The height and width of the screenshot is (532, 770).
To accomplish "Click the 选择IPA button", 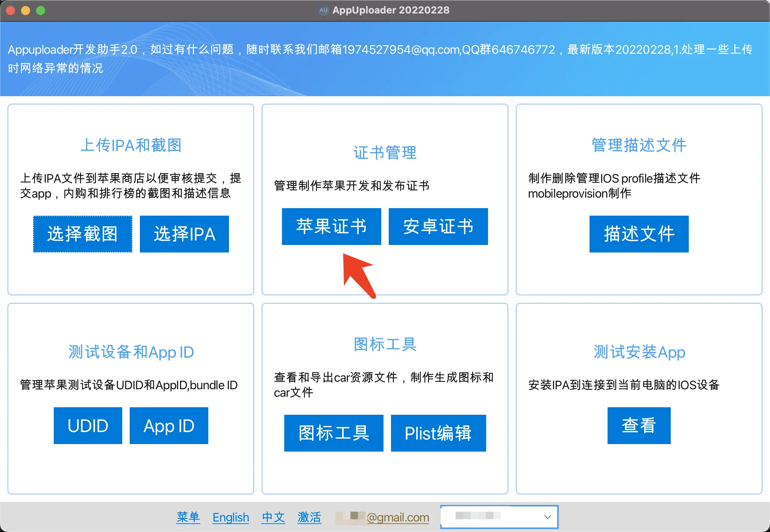I will point(184,234).
